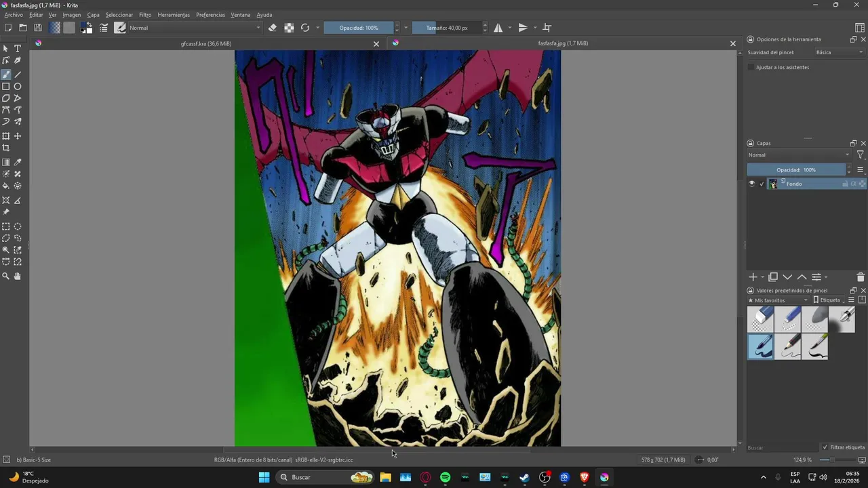Screen dimensions: 868x488
Task: Adjust the brush Opacidad slider in toolbar
Action: pyautogui.click(x=359, y=28)
